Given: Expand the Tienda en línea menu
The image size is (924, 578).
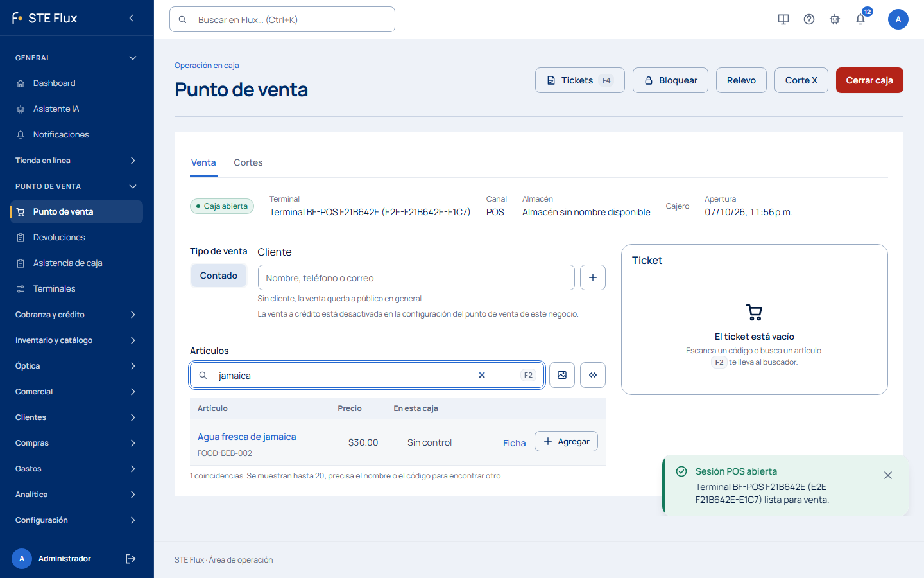Looking at the screenshot, I should pos(76,161).
